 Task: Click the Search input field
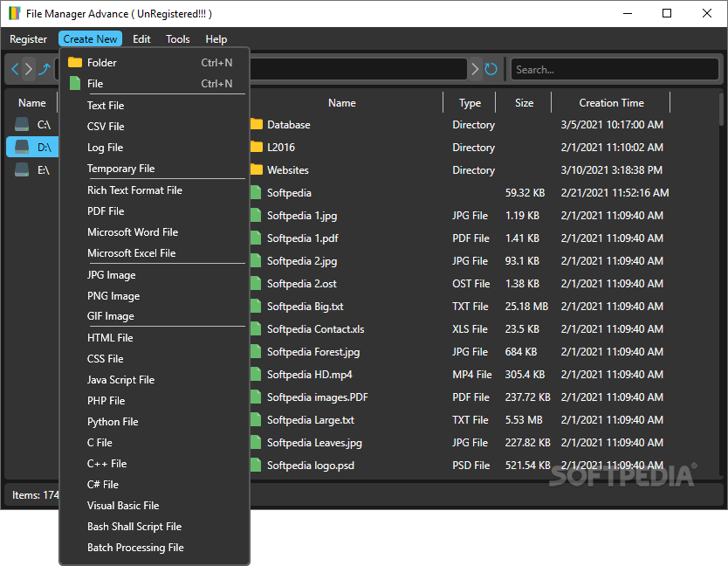(x=615, y=69)
